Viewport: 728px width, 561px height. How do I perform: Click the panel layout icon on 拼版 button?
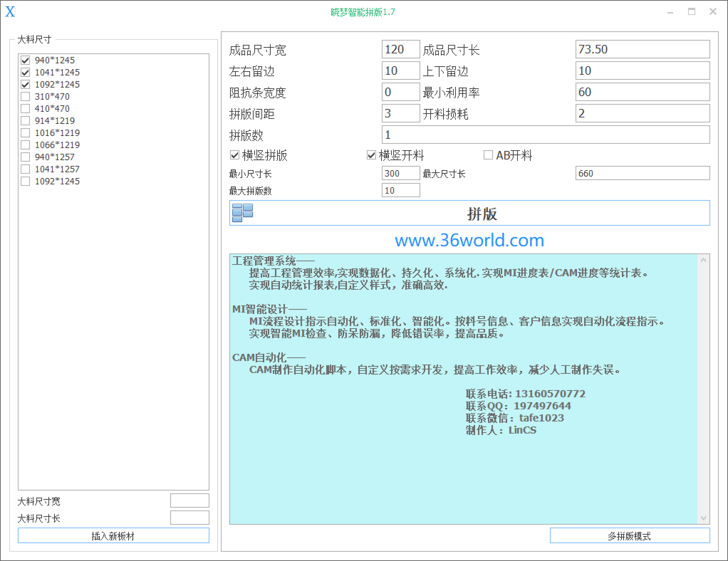243,213
